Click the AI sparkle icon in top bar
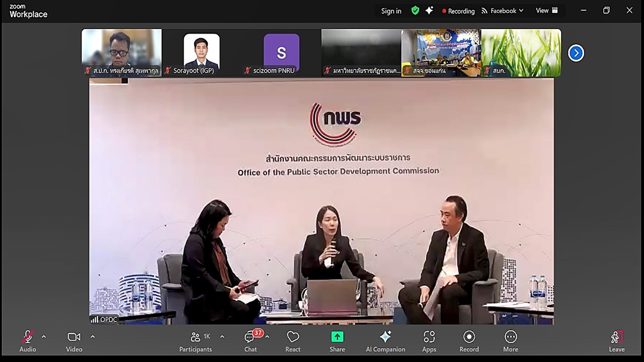 coord(429,11)
